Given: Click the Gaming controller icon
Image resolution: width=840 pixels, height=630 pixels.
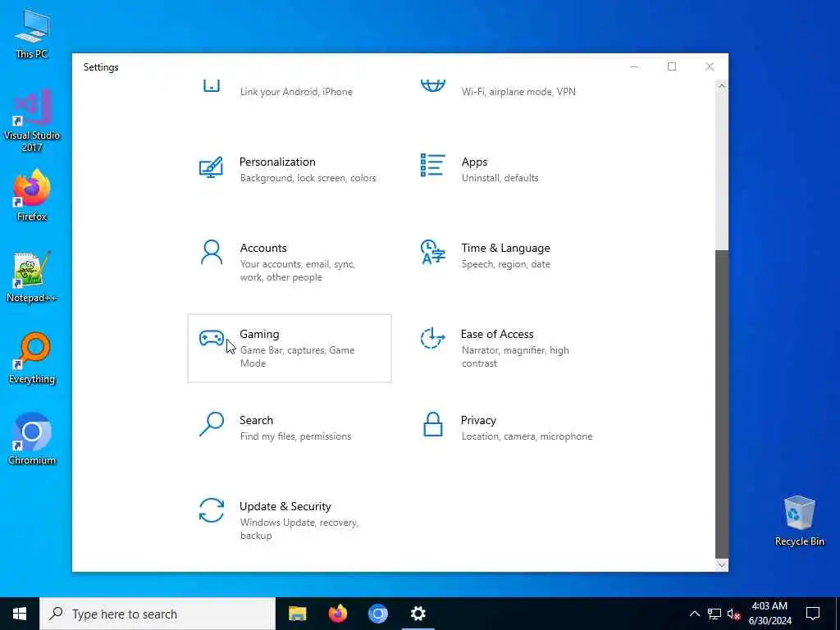Looking at the screenshot, I should (211, 339).
